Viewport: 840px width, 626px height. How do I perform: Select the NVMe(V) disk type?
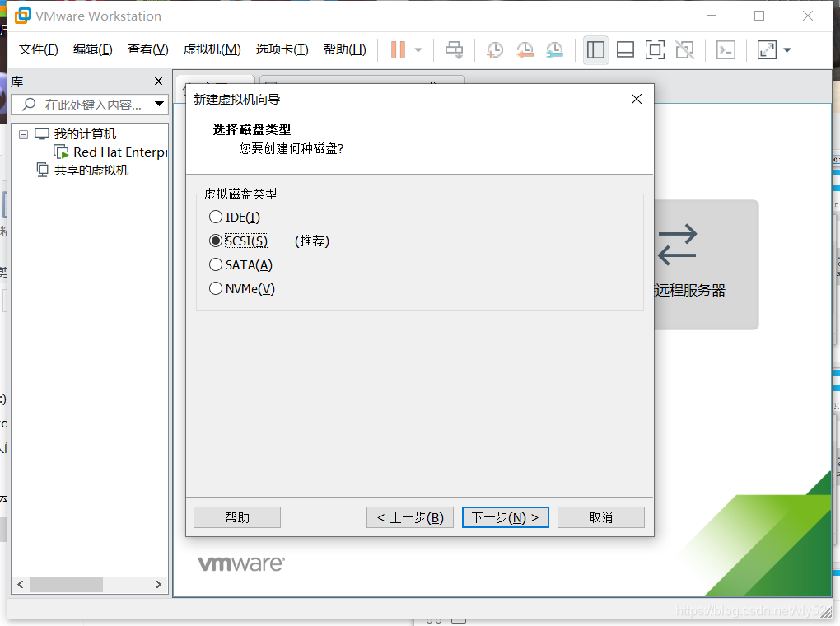(242, 288)
